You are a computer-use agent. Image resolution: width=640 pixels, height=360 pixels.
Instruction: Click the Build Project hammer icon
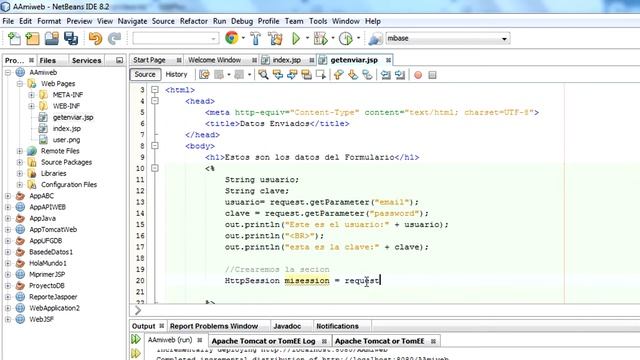coord(256,38)
